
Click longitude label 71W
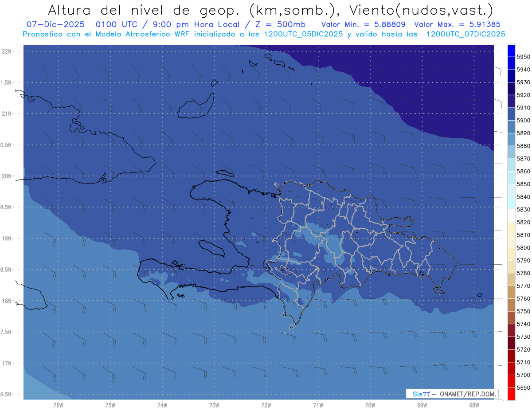tap(318, 405)
